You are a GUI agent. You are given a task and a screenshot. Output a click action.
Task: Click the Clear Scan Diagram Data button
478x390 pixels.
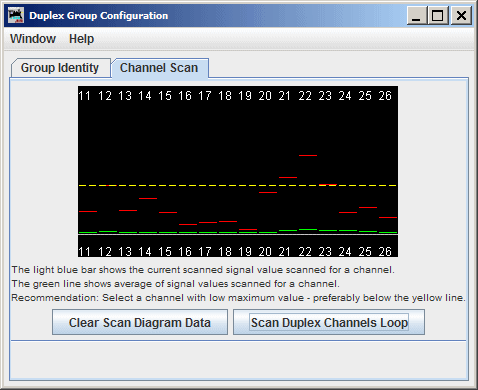[x=140, y=322]
